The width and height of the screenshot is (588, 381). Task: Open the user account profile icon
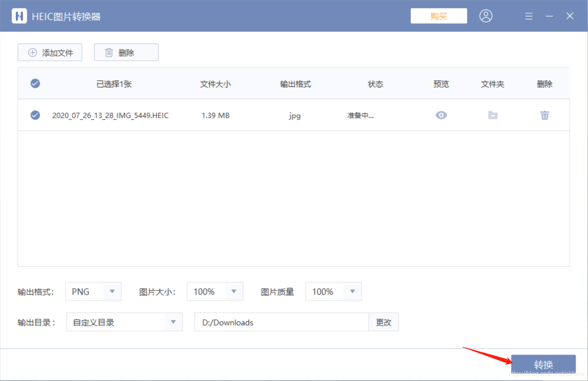point(486,16)
